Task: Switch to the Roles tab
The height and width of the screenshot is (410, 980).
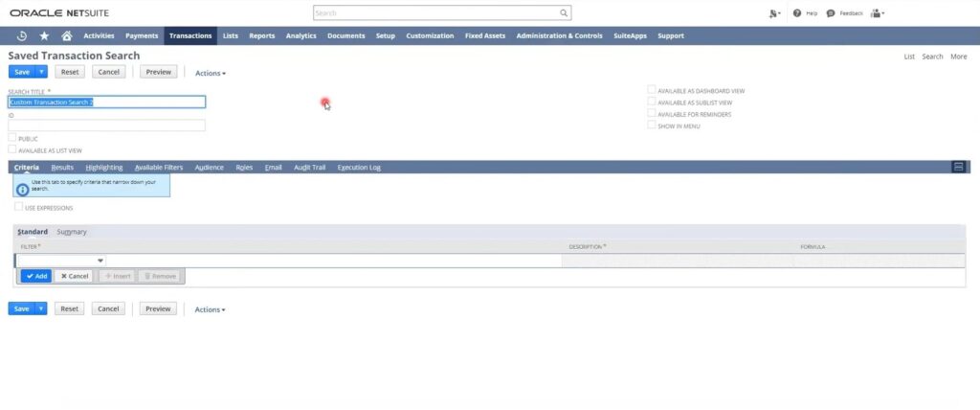Action: (244, 167)
